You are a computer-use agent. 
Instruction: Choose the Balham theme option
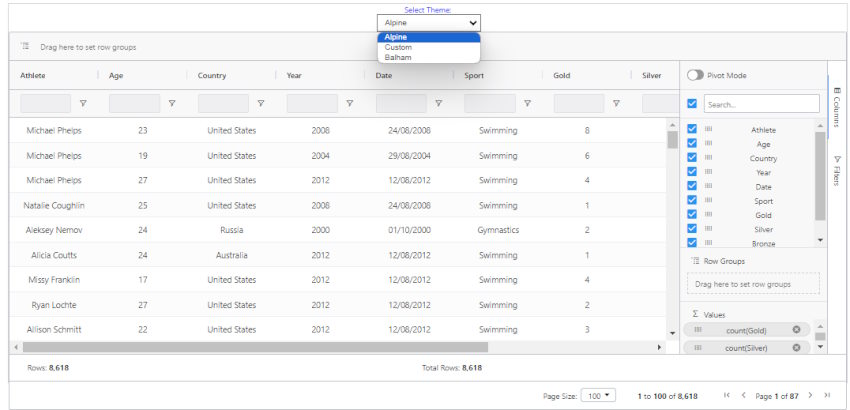[x=429, y=57]
